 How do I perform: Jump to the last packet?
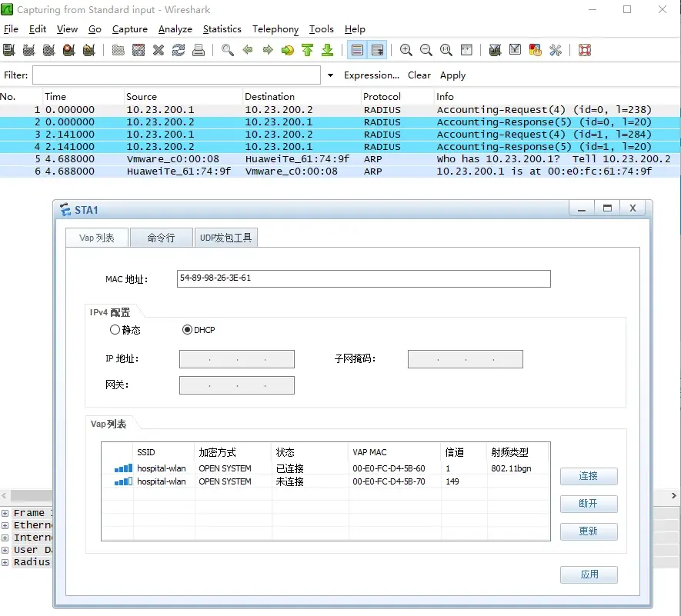[x=327, y=49]
